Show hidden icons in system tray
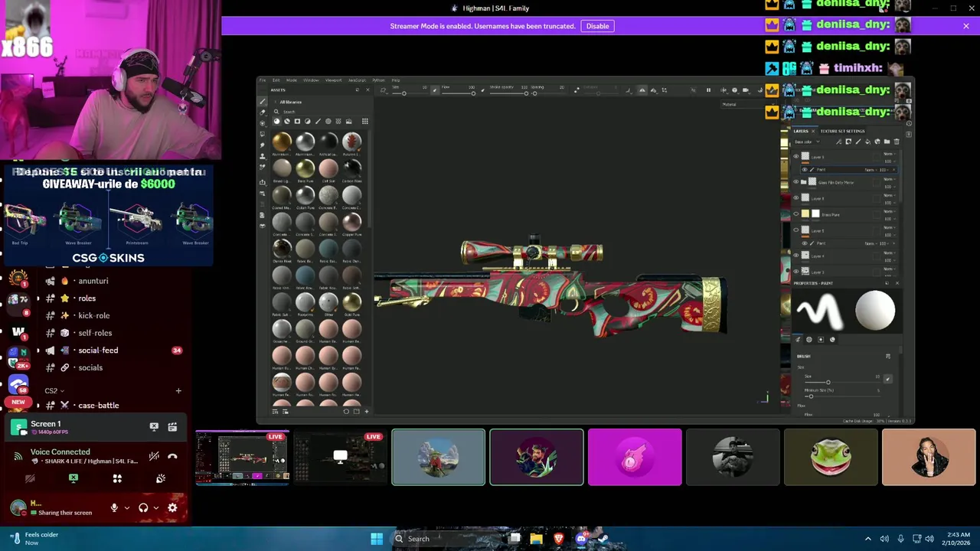The height and width of the screenshot is (551, 980). coord(867,539)
